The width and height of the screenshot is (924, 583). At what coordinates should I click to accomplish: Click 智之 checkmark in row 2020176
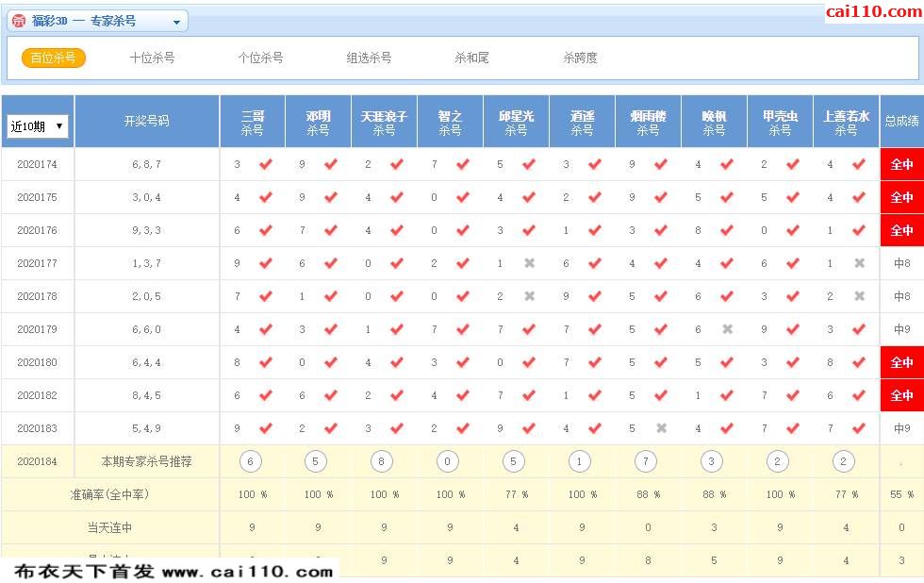tap(463, 230)
